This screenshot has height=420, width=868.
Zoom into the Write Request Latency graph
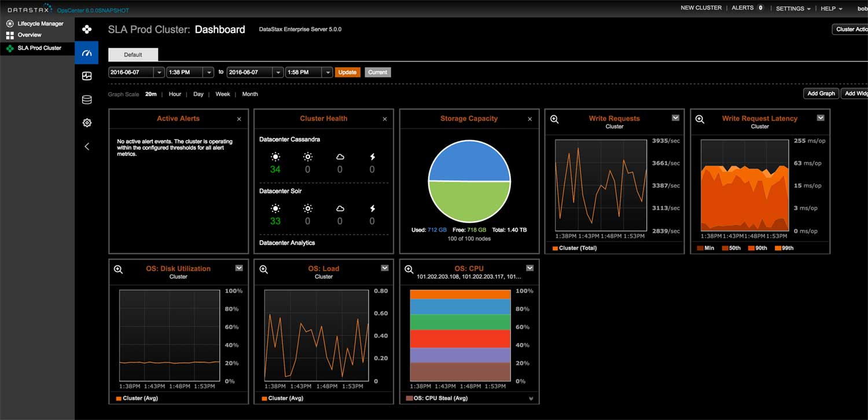point(700,119)
